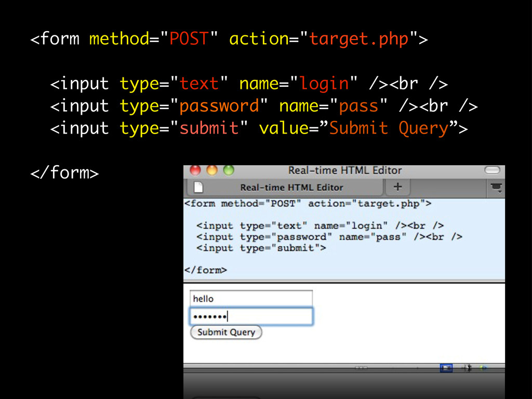
Task: Focus the password field with dots
Action: 251,316
